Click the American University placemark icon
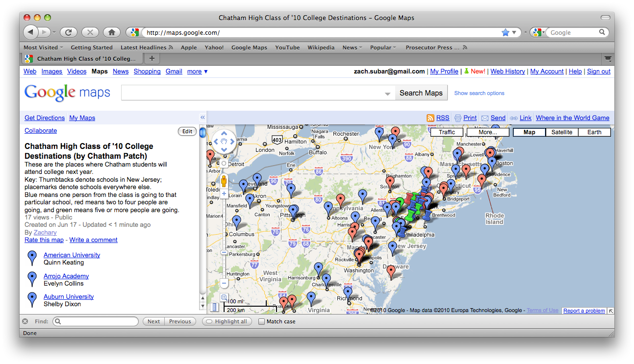634x364 pixels. pyautogui.click(x=32, y=258)
